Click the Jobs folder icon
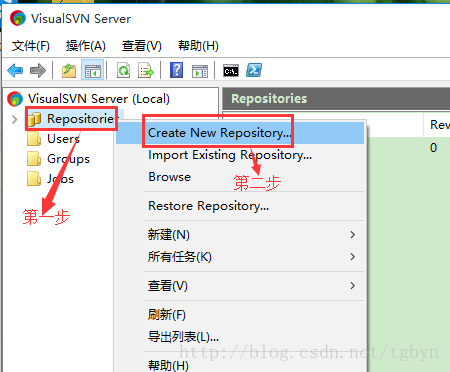450x372 pixels. (x=34, y=179)
